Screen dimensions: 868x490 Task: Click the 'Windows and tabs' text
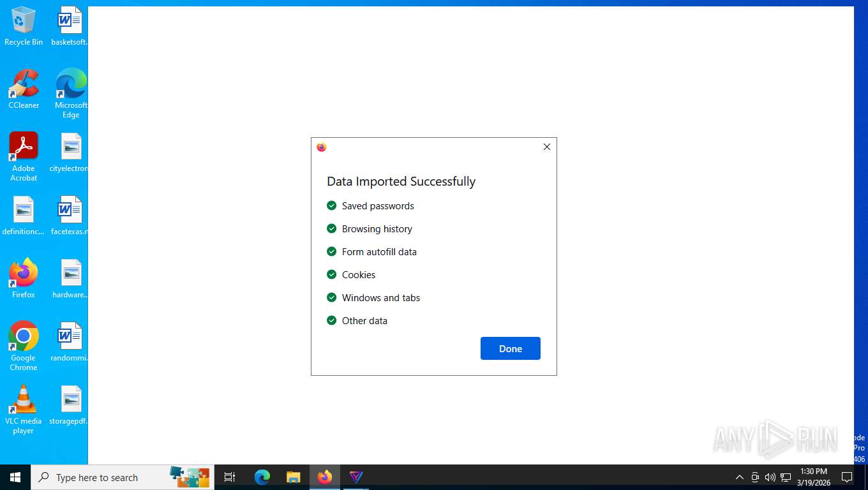(x=381, y=297)
